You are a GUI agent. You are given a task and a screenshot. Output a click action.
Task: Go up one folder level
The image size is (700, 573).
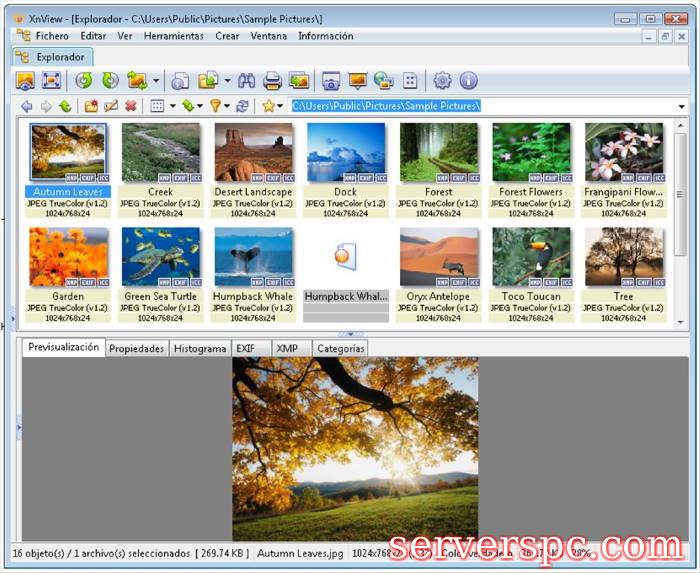[x=65, y=106]
